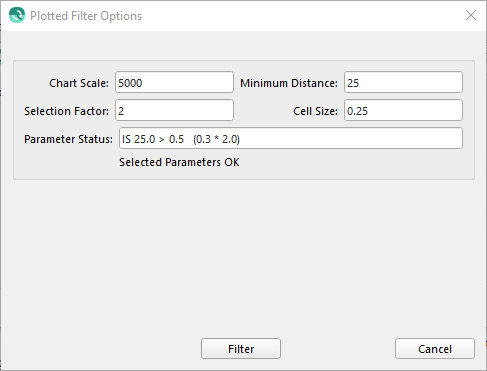Dismiss the dialog using Cancel button

tap(435, 349)
